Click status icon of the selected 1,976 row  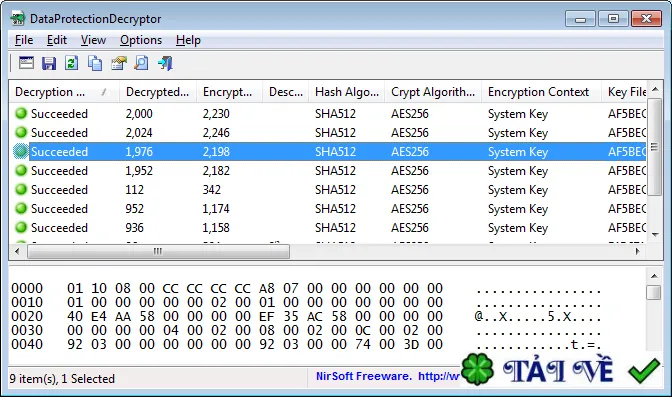pyautogui.click(x=21, y=151)
